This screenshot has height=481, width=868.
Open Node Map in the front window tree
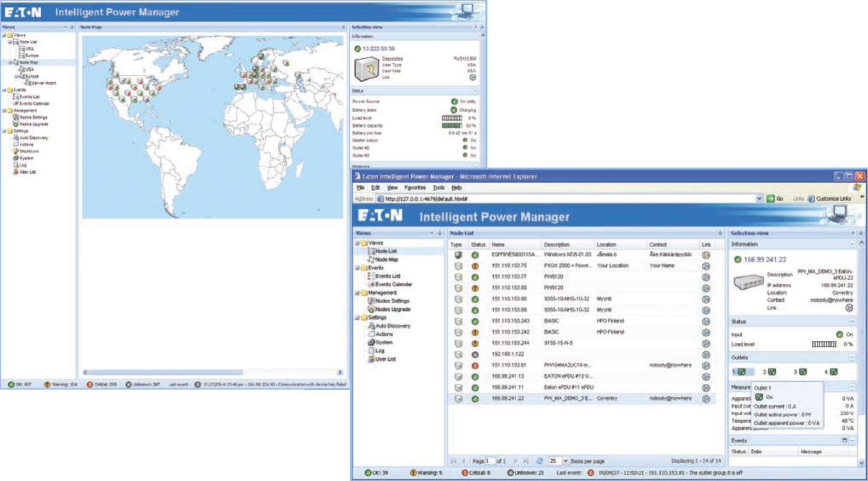click(x=385, y=260)
